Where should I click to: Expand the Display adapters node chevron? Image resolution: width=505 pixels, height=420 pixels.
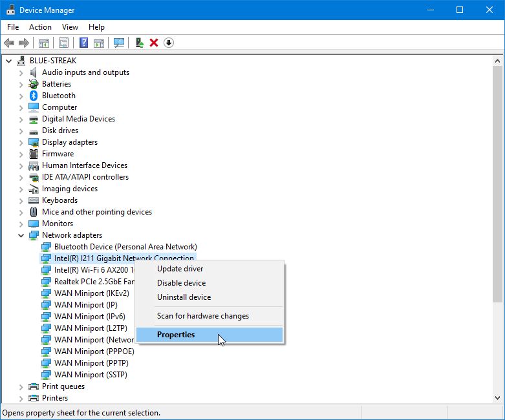[x=21, y=143]
